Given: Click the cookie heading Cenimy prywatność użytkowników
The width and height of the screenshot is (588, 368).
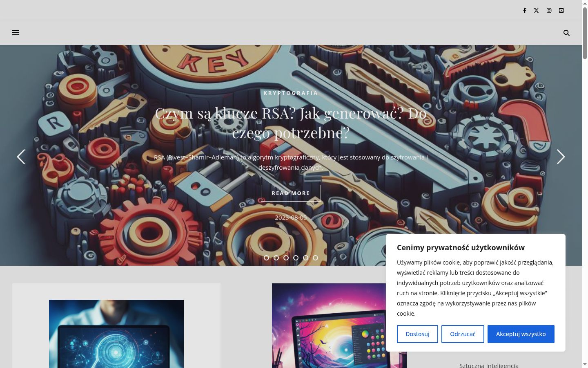Looking at the screenshot, I should (461, 247).
